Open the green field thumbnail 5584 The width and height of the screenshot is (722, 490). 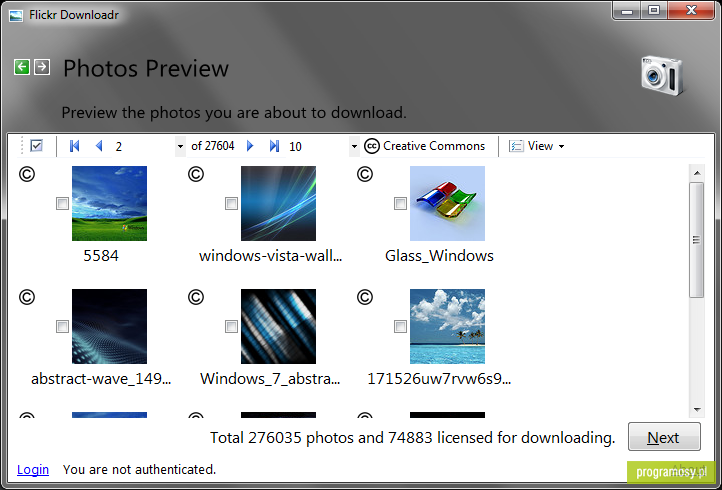pos(109,203)
